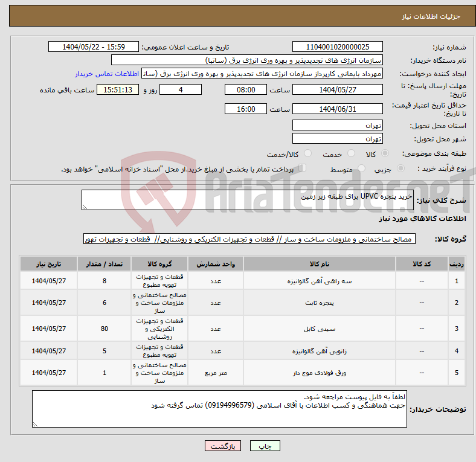
Task: Click the جزئیات اطلاعات نیاز page title
Action: tap(431, 16)
